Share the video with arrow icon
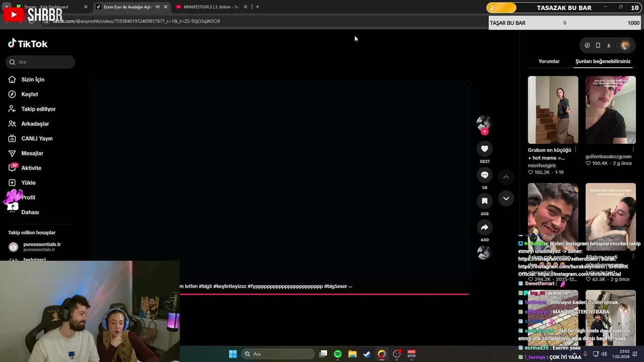 click(x=485, y=227)
